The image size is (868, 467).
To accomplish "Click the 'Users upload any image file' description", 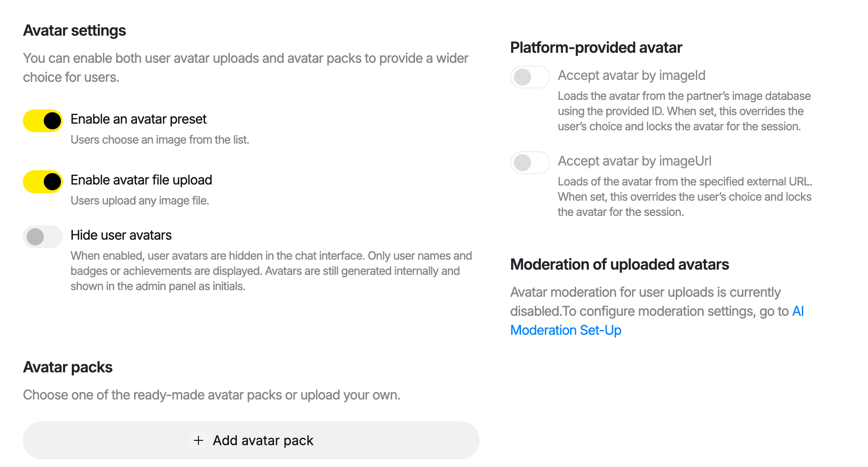I will click(x=140, y=201).
